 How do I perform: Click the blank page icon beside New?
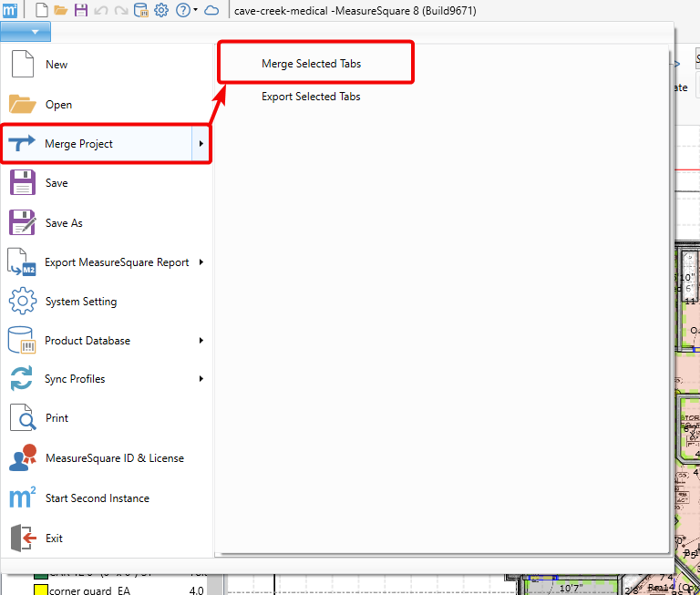22,65
